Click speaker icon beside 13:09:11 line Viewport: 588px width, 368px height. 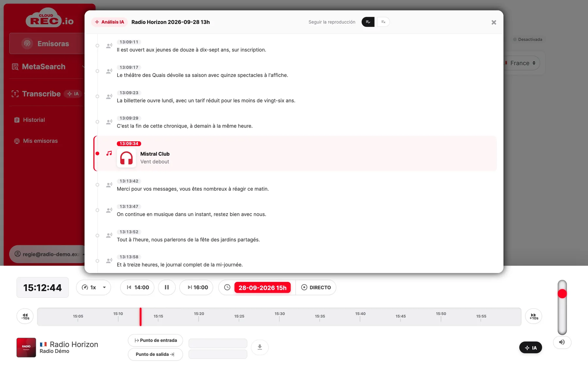pyautogui.click(x=109, y=46)
